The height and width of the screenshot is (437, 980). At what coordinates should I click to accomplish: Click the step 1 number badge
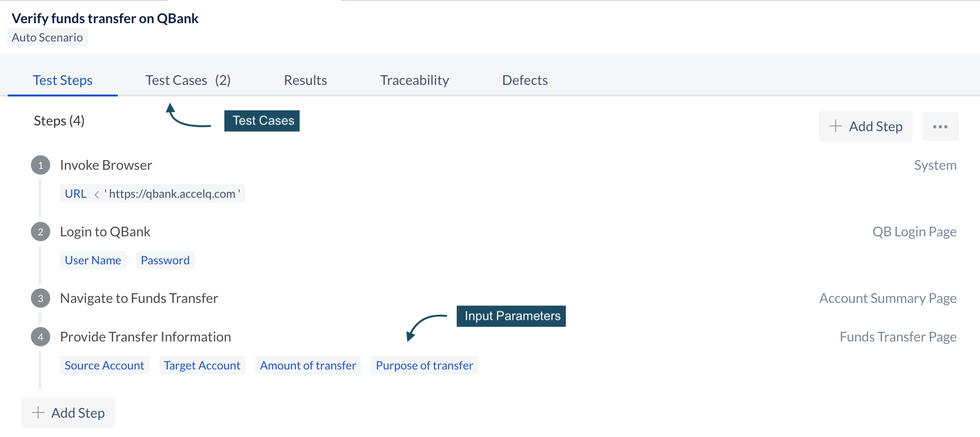click(41, 165)
